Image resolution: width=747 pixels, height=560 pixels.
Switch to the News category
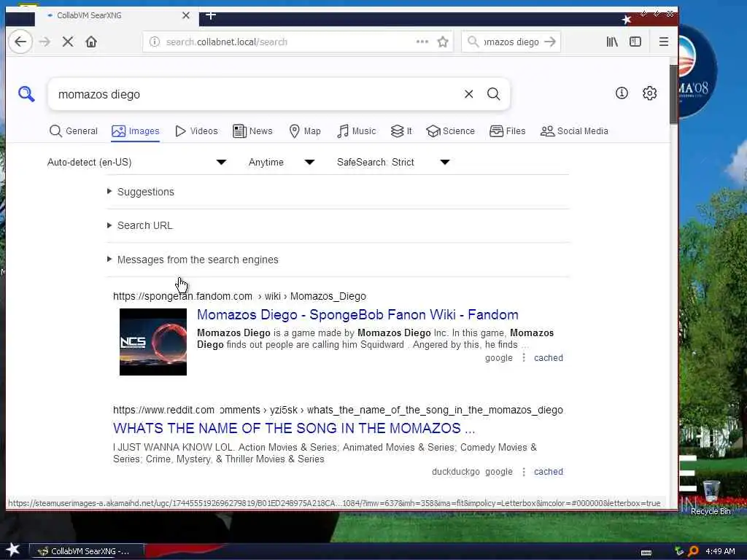point(252,131)
